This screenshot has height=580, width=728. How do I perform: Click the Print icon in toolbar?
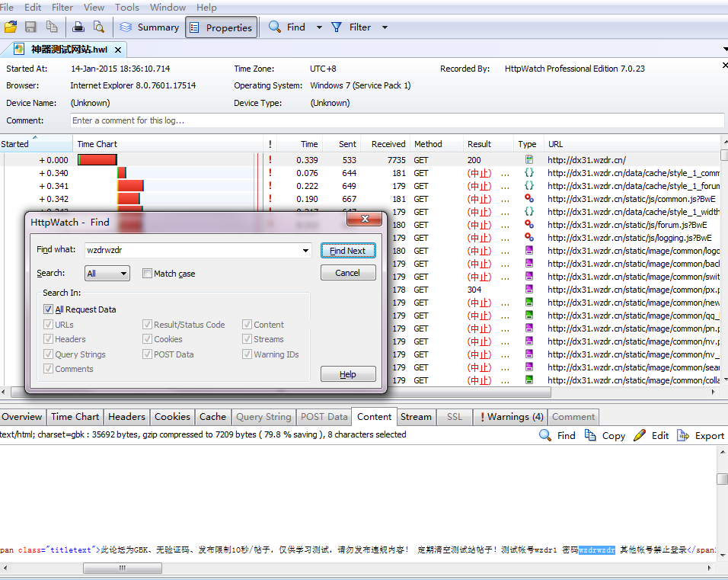tap(78, 27)
